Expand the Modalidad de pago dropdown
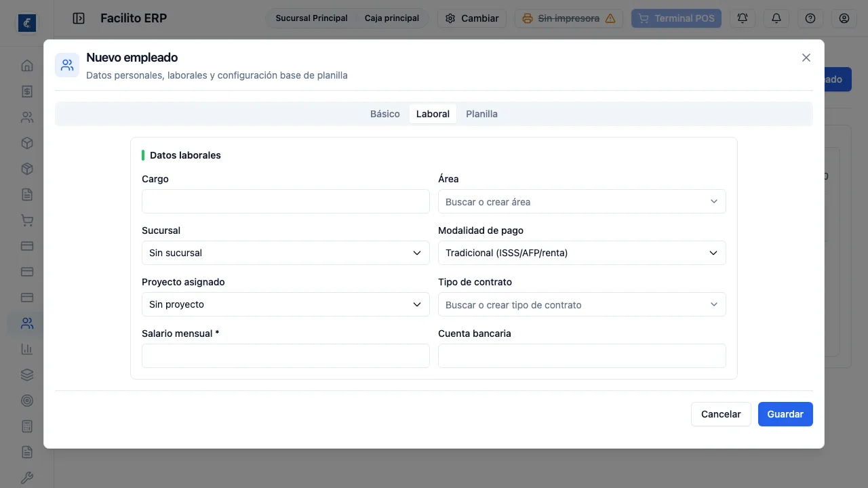Screen dimensions: 868x488 [582, 253]
